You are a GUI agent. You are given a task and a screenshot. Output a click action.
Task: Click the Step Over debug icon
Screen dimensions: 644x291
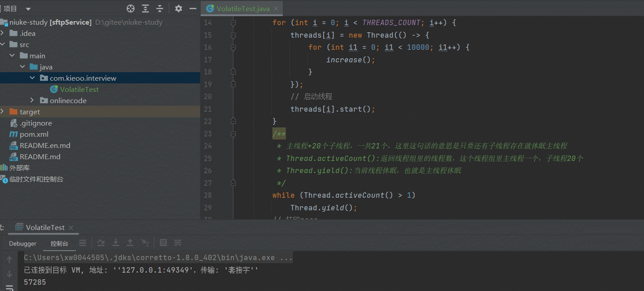click(x=101, y=243)
